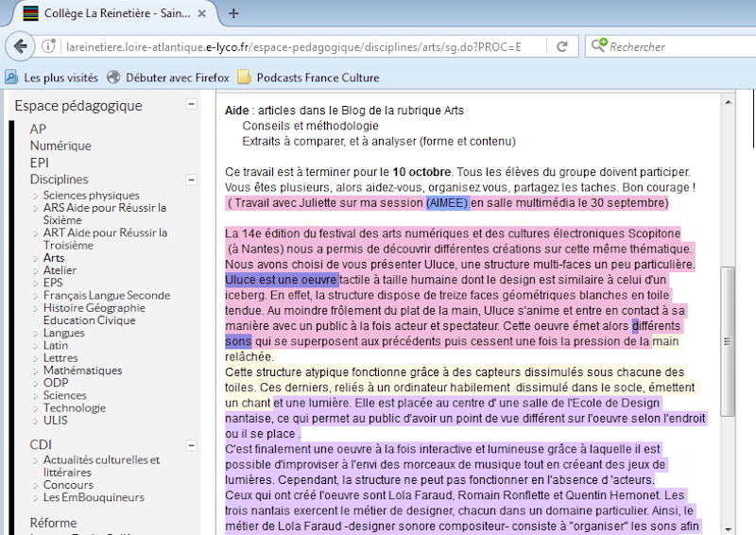
Task: Open the Réforme menu entry
Action: [x=53, y=522]
